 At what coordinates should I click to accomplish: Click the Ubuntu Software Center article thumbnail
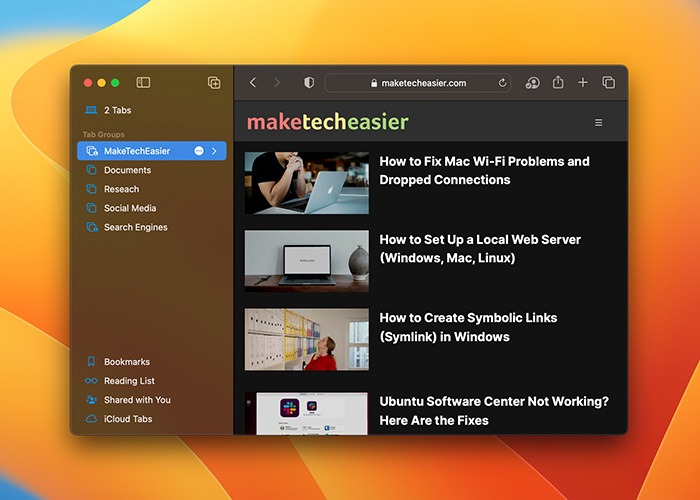[307, 413]
